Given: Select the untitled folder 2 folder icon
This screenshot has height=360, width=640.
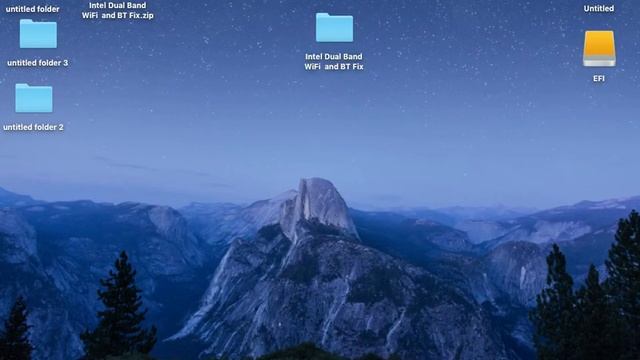Looking at the screenshot, I should [34, 98].
